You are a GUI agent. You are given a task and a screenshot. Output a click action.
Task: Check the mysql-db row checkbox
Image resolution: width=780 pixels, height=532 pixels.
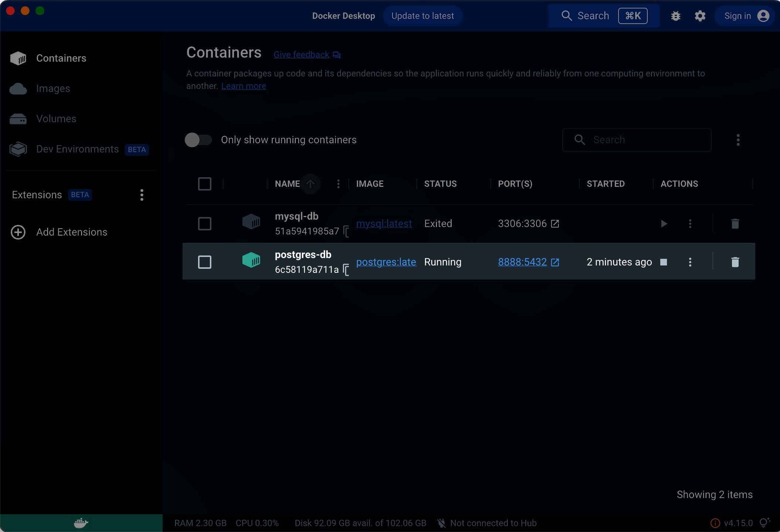pyautogui.click(x=205, y=224)
